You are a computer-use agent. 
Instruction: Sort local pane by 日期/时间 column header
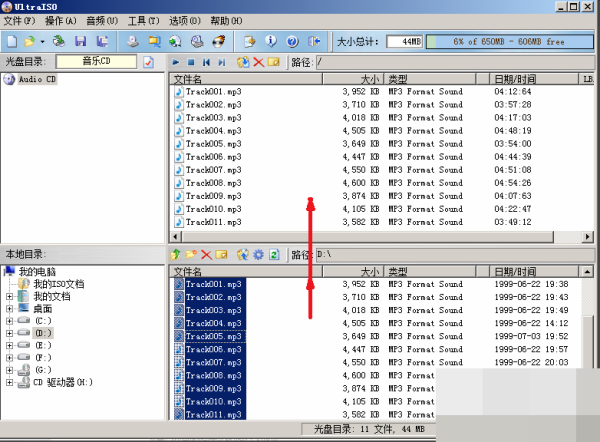534,272
